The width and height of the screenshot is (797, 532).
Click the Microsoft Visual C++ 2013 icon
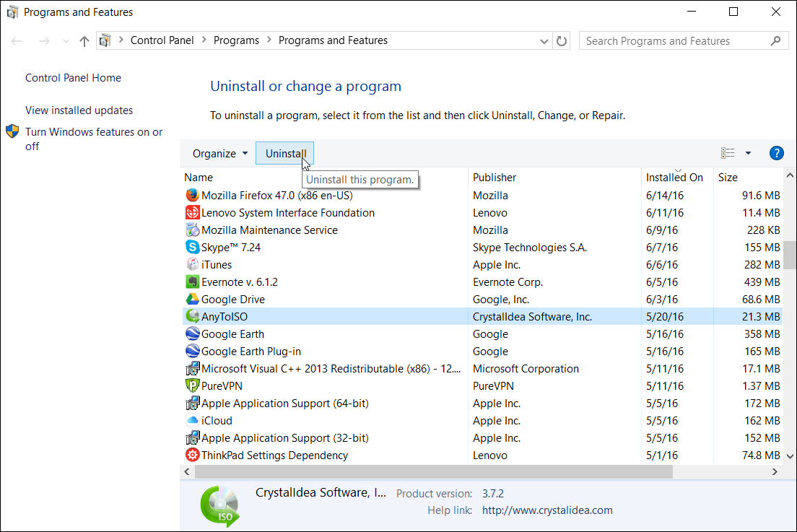pos(192,368)
